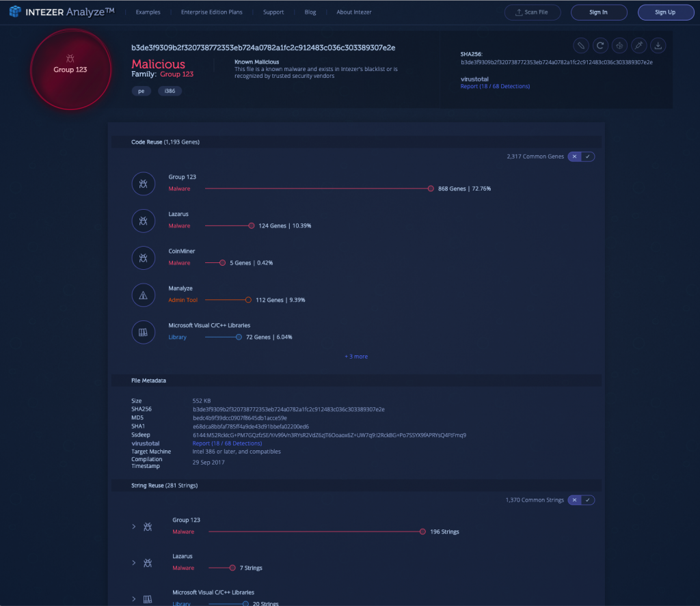Open the Support menu item
Screen dimensions: 700x606
click(273, 12)
